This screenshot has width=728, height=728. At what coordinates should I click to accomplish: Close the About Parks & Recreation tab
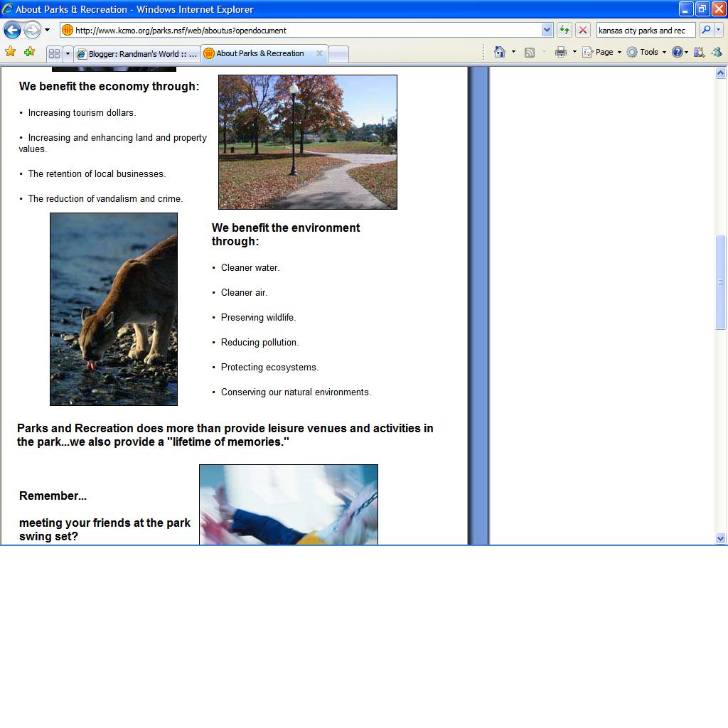(319, 53)
